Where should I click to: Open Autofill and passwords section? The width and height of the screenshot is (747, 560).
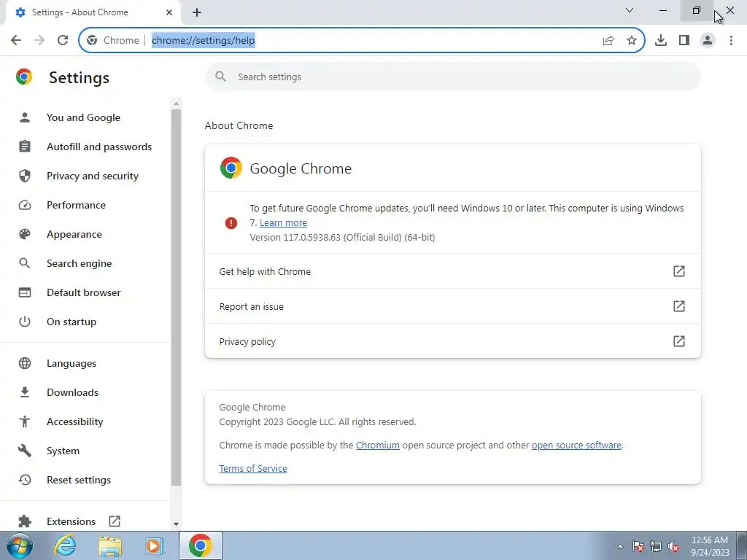click(x=99, y=147)
